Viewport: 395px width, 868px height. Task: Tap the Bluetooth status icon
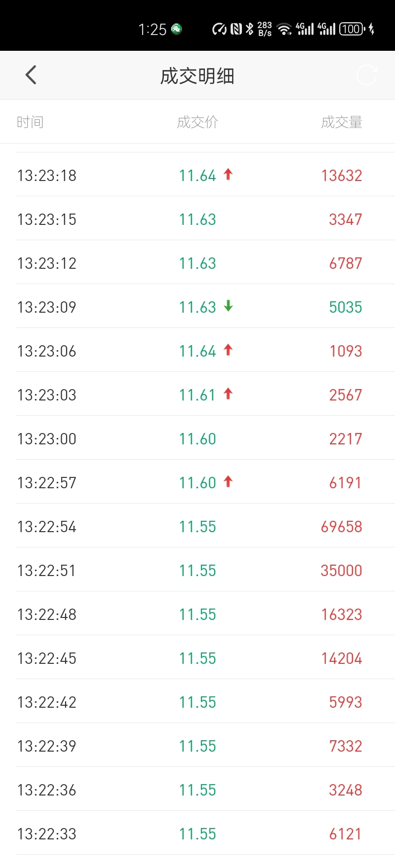(250, 29)
